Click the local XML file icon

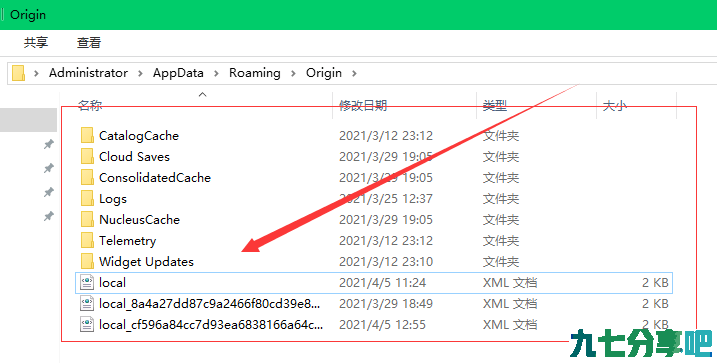(87, 283)
